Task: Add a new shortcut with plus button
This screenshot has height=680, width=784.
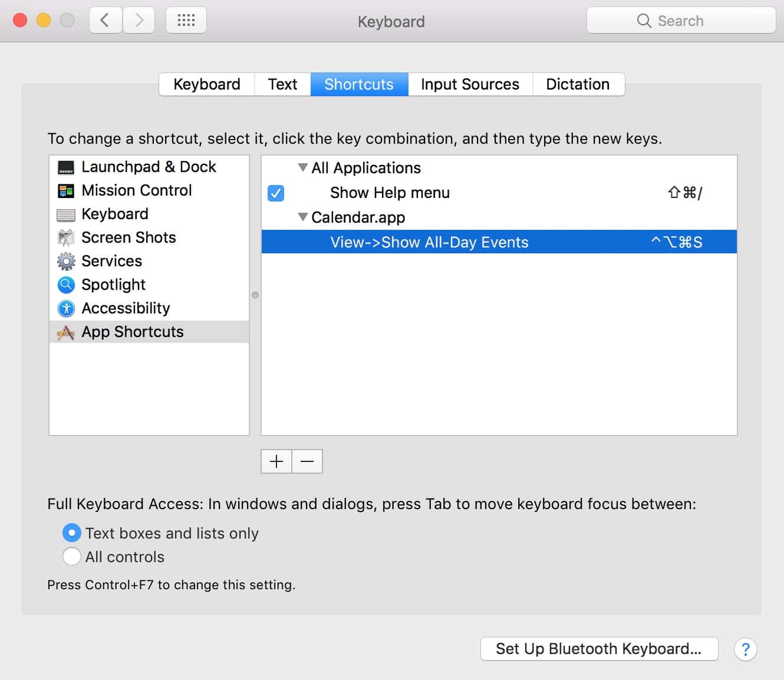Action: pyautogui.click(x=276, y=461)
